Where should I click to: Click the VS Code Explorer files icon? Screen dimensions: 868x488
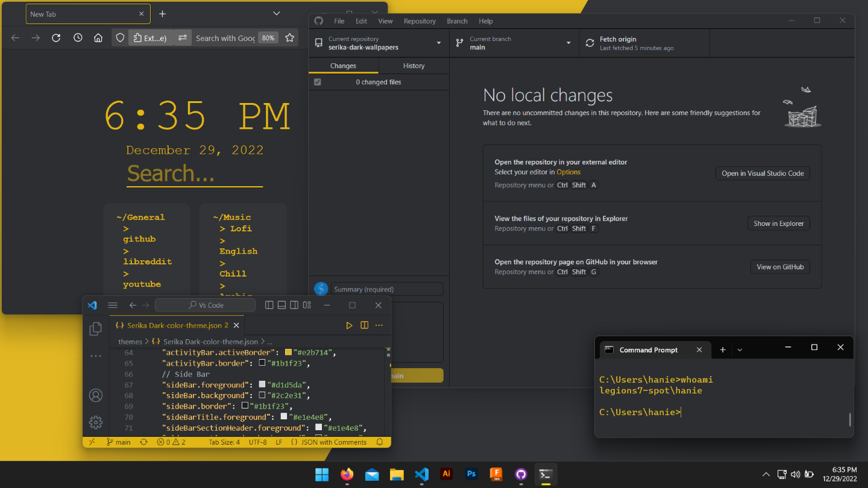pyautogui.click(x=95, y=329)
